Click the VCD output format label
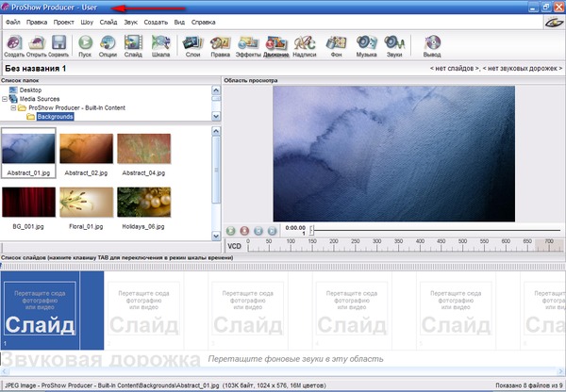Viewport: 566px width, 392px height. point(234,246)
